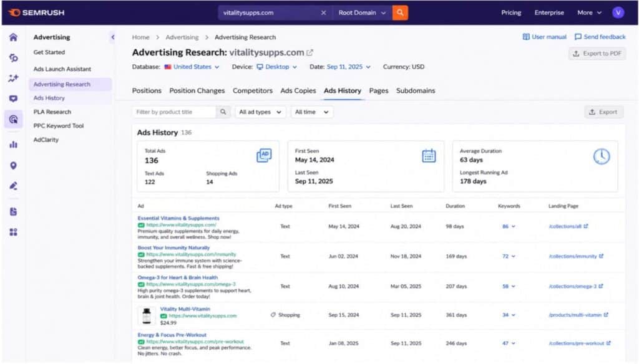
Task: Switch to the Ads Copies tab
Action: (x=298, y=91)
